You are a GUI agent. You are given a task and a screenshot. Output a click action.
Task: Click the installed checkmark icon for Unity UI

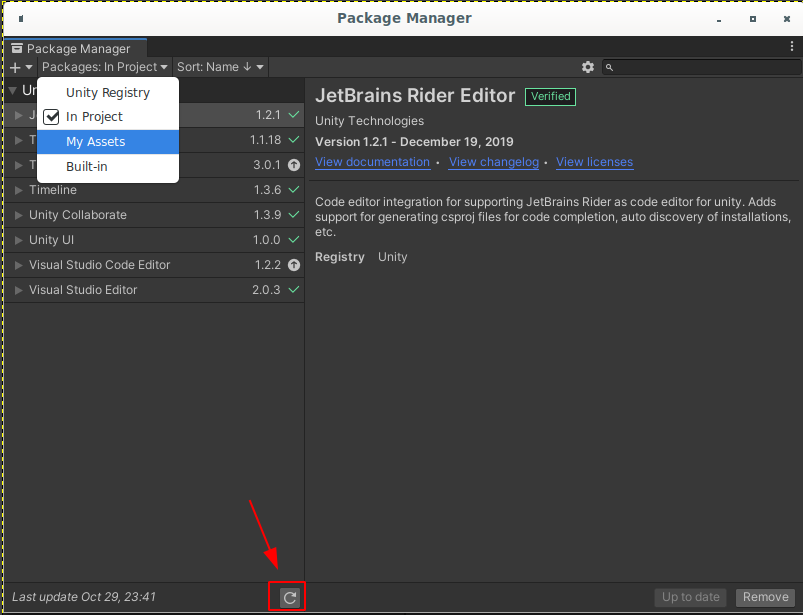(x=294, y=240)
